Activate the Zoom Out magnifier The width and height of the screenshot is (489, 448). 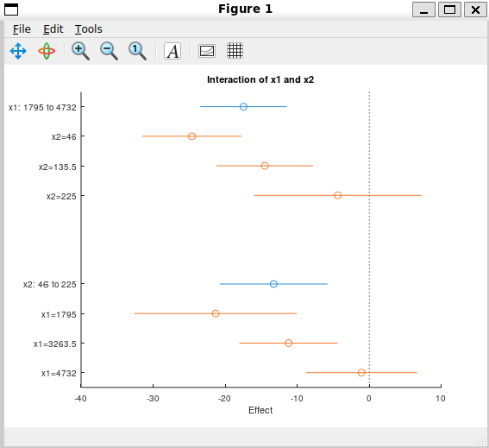tap(109, 51)
